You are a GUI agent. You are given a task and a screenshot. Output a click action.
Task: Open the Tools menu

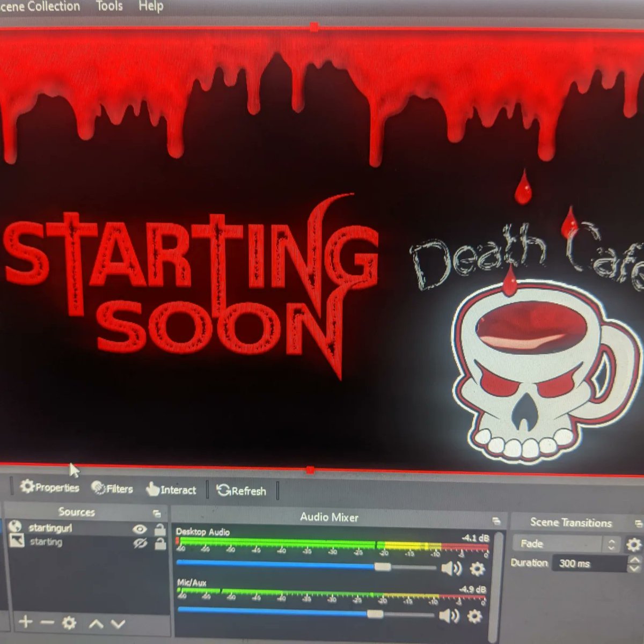point(109,6)
